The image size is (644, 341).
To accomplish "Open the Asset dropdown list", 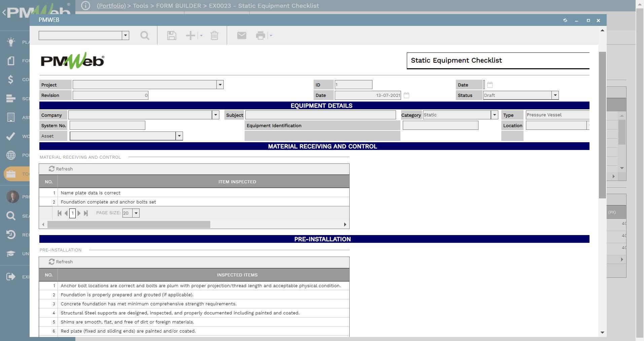I will [x=179, y=136].
